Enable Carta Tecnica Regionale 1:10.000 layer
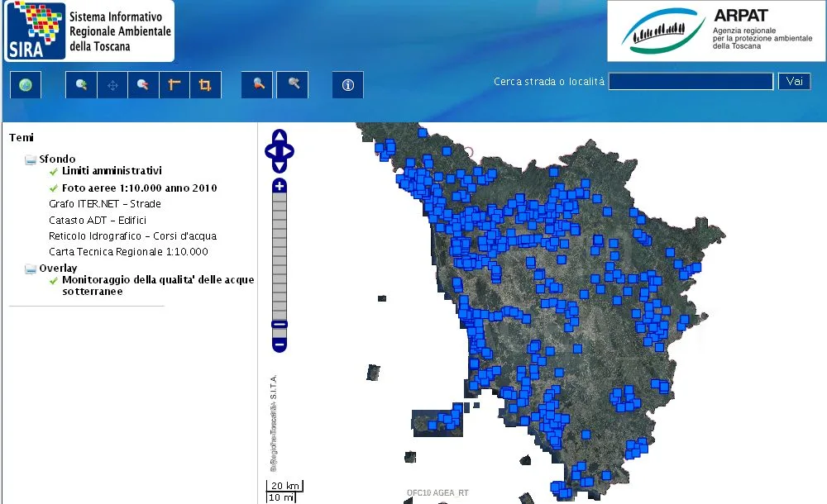This screenshot has width=827, height=504. coord(128,252)
